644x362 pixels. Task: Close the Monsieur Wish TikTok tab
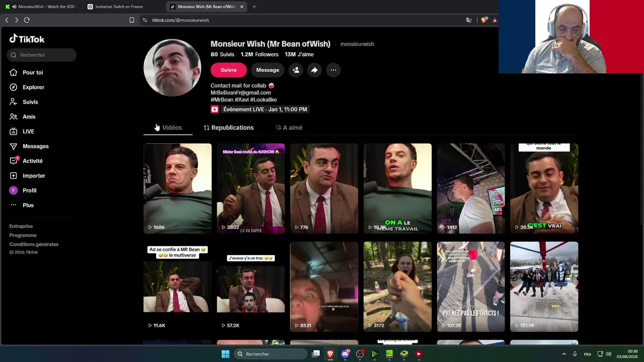coord(242,7)
